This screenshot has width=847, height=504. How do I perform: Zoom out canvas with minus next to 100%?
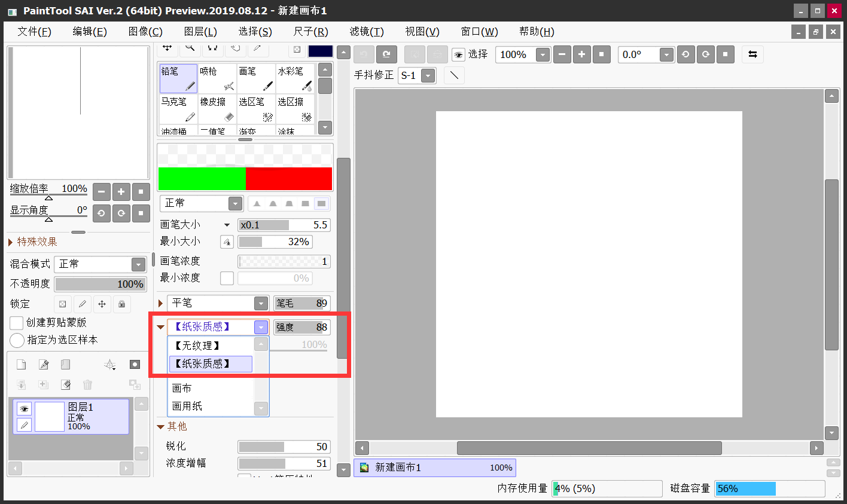tap(562, 54)
